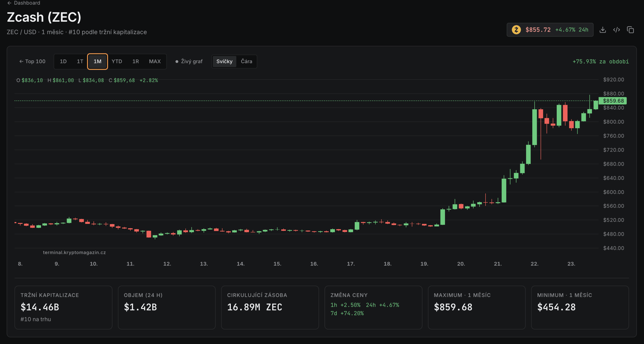Switch chart type to Svíčky candles
The width and height of the screenshot is (644, 344).
(x=224, y=61)
